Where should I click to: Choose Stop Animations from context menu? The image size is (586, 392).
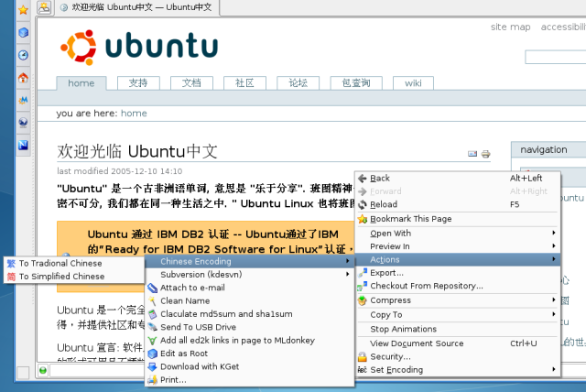[x=458, y=329]
